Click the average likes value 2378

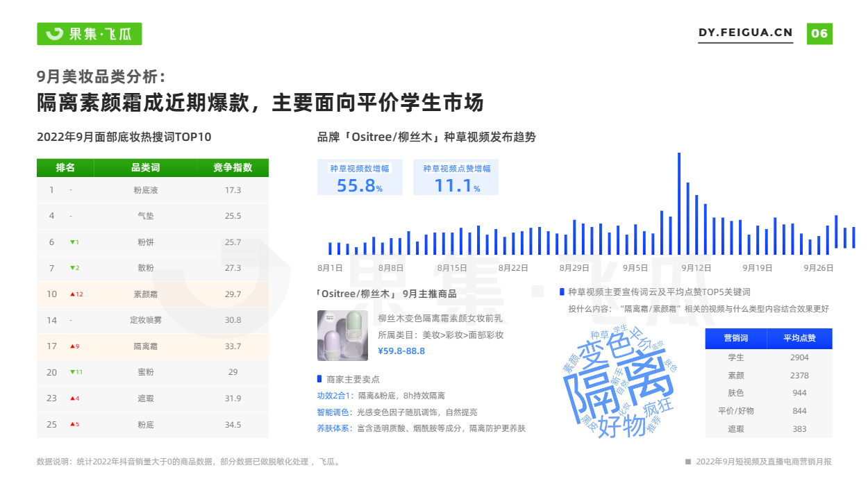pyautogui.click(x=799, y=376)
